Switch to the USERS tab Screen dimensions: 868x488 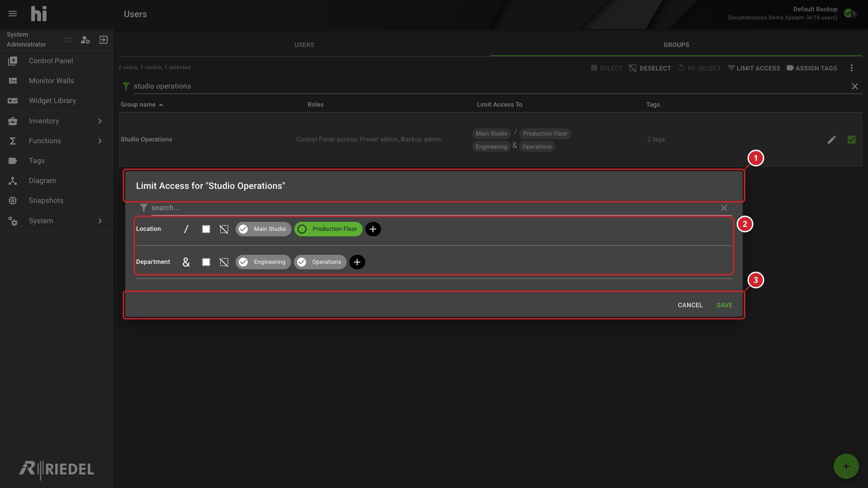304,45
